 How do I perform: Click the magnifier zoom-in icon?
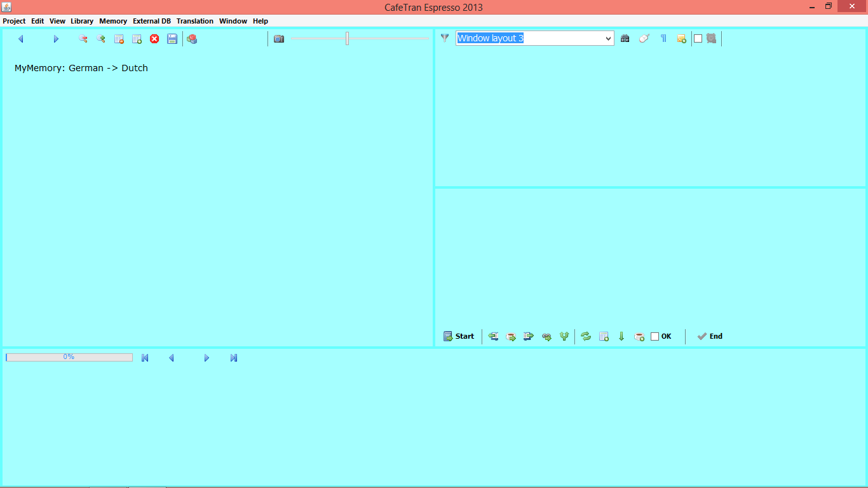point(101,39)
